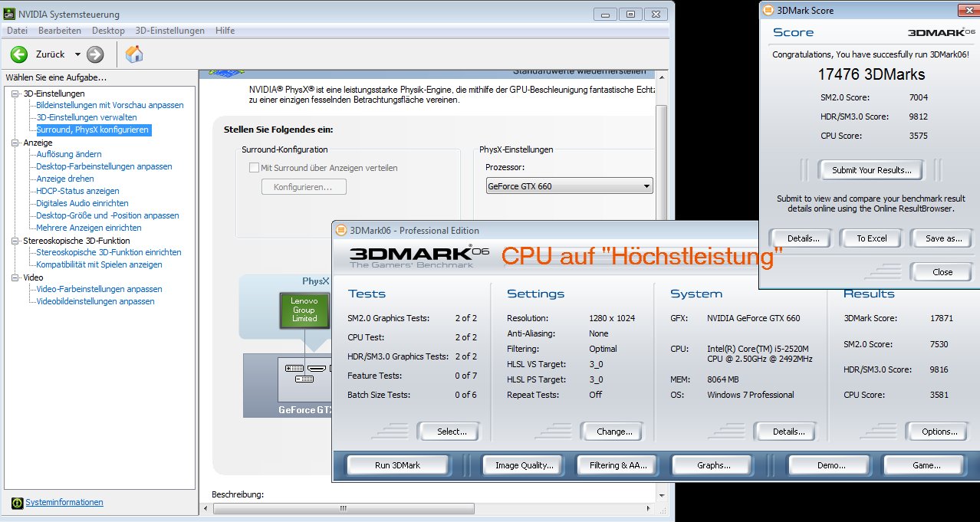The image size is (980, 522).
Task: Open Digitales Audio einrichten
Action: (82, 203)
